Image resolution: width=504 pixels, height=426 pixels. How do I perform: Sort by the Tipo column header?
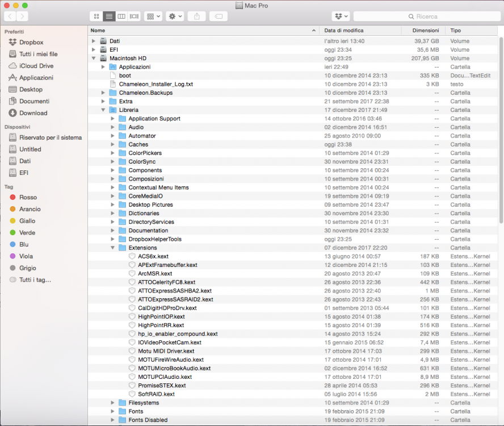[472, 30]
